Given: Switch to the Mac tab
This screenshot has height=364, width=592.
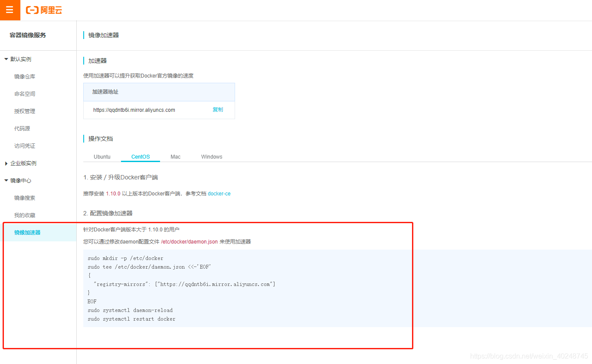Looking at the screenshot, I should click(x=175, y=157).
